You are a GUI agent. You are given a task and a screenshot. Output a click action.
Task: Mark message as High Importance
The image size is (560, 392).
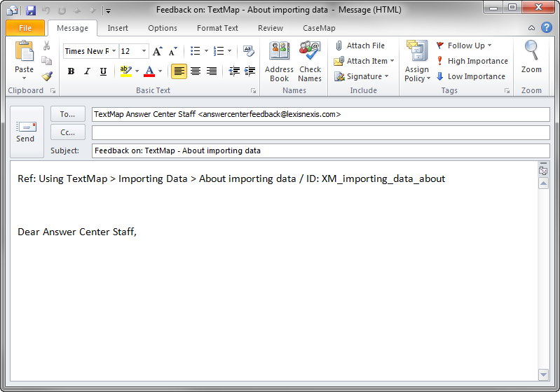pyautogui.click(x=472, y=61)
